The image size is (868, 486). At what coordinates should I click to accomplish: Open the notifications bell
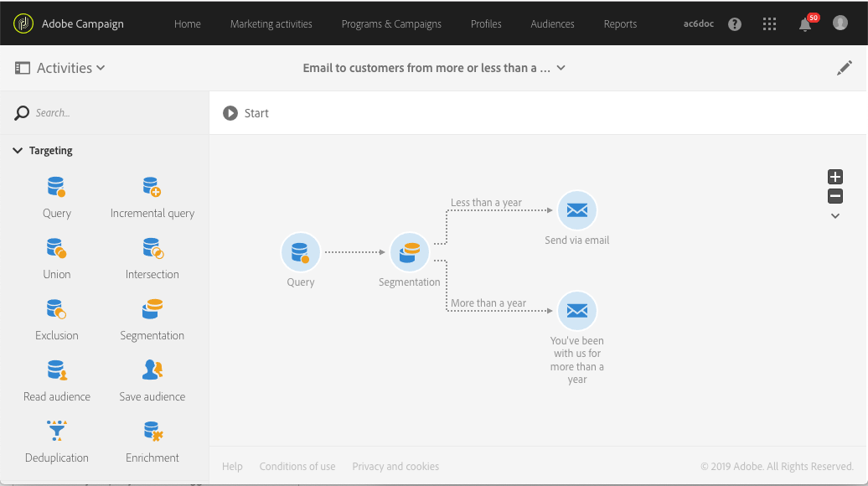(804, 24)
